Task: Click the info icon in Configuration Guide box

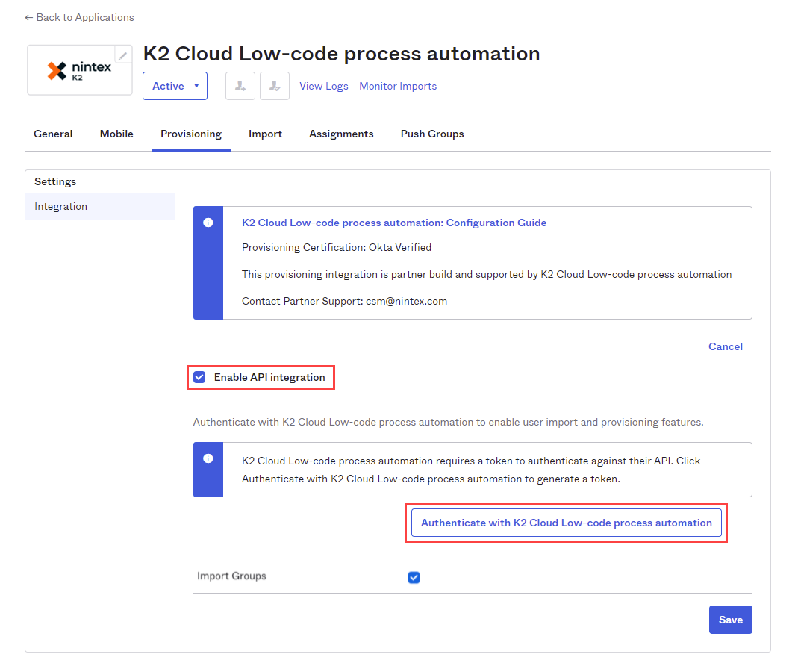Action: (208, 223)
